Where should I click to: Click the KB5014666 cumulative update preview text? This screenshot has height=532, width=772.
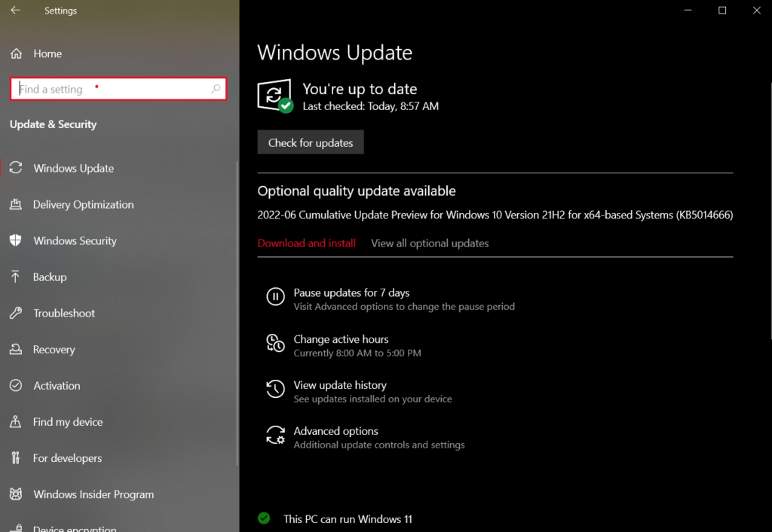495,215
